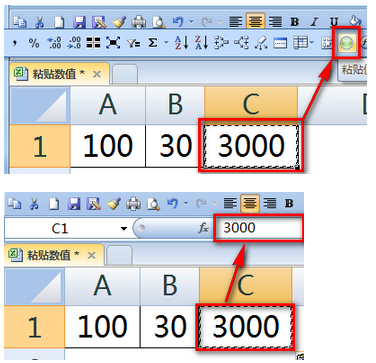Click the fill color bucket icon
This screenshot has width=376, height=363.
pyautogui.click(x=355, y=21)
